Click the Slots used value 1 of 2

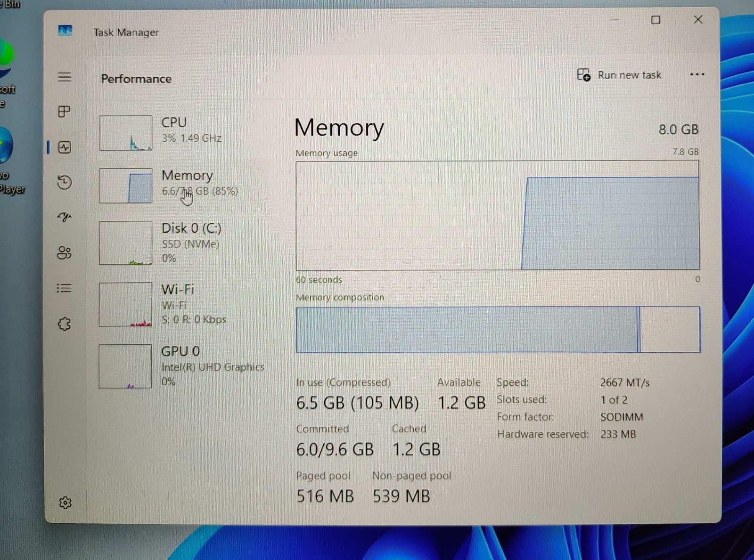coord(614,400)
